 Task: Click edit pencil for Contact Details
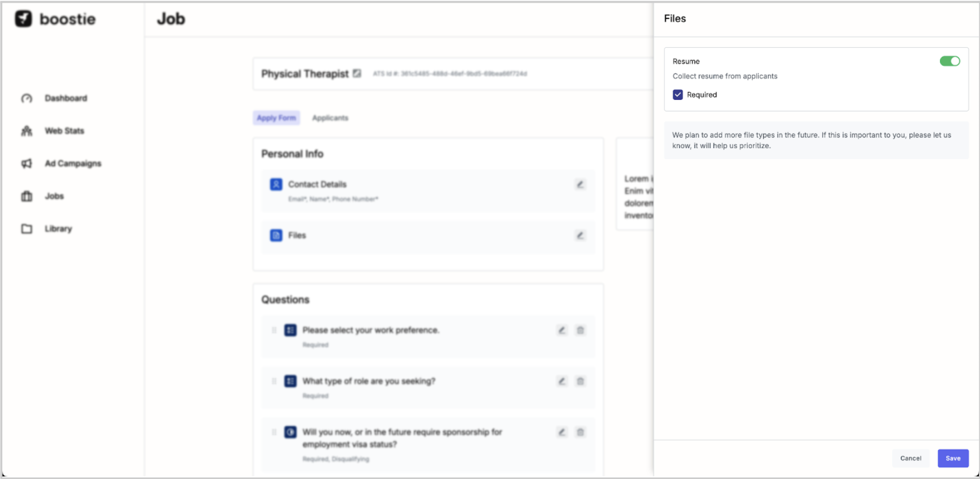pos(580,185)
